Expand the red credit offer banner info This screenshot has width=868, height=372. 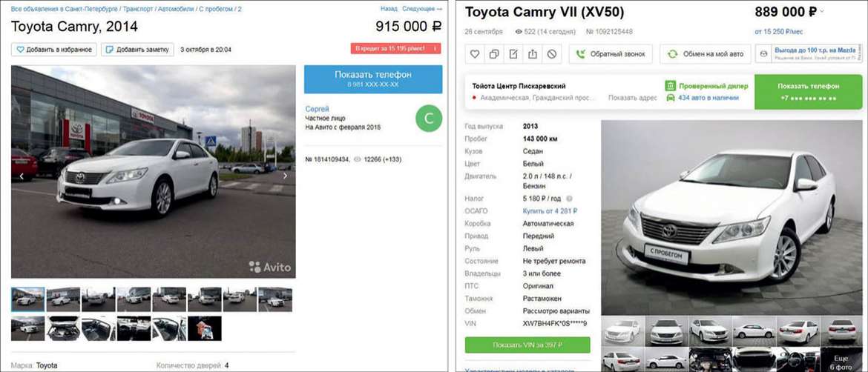[435, 49]
